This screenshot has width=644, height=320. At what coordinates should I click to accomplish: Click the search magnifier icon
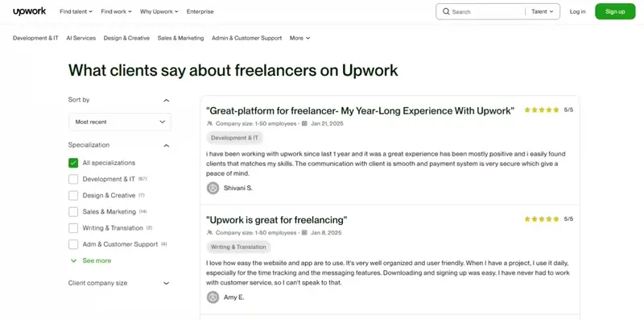446,11
